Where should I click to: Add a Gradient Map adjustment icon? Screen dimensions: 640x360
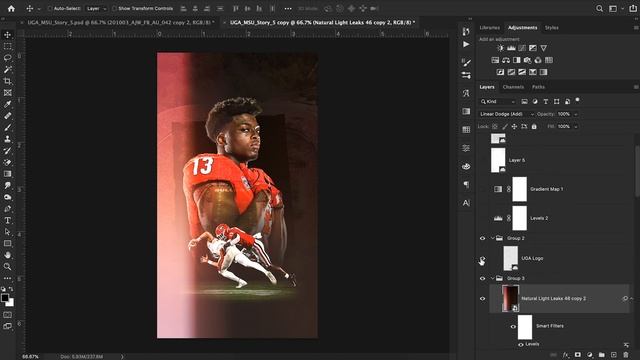click(x=543, y=72)
